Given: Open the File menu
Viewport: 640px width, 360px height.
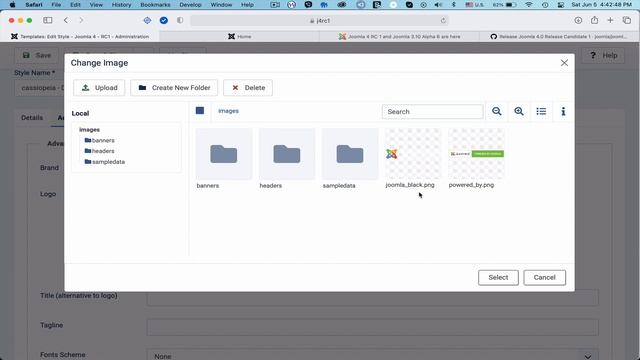Looking at the screenshot, I should coord(56,4).
